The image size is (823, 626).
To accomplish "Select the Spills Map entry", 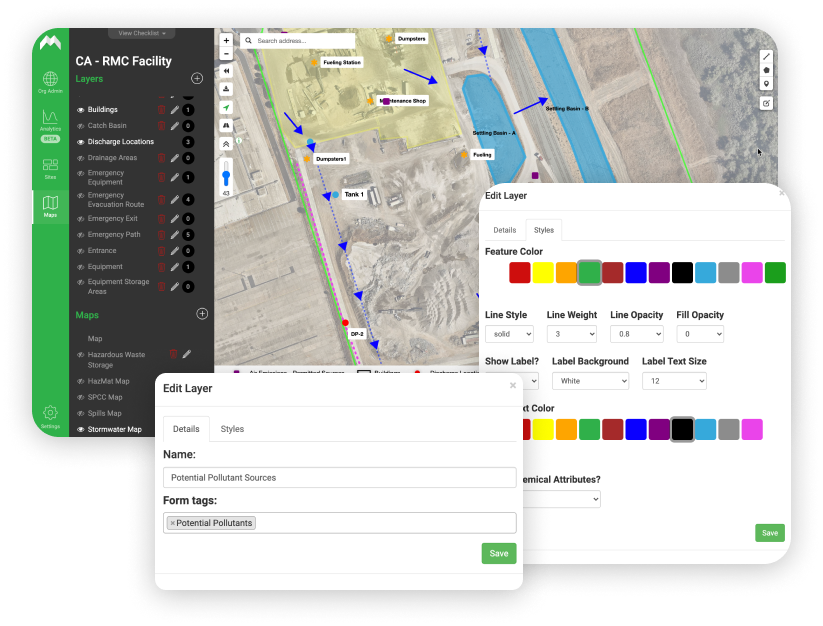I will 104,413.
